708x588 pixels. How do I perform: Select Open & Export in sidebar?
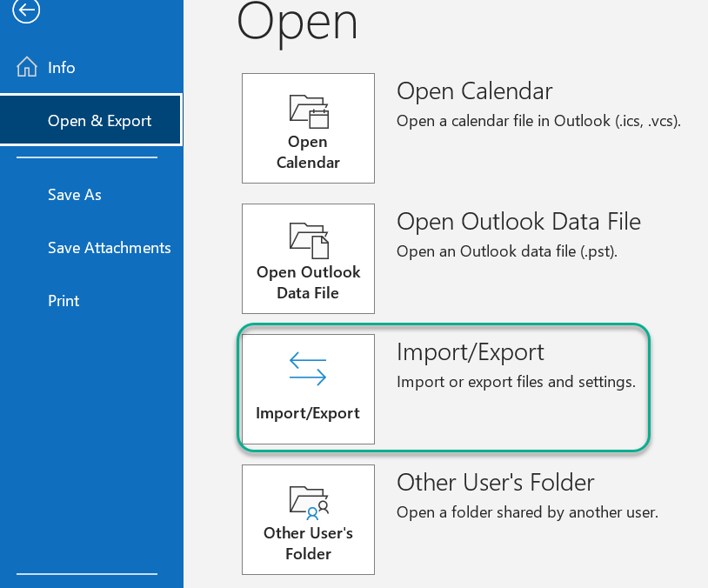coord(99,121)
